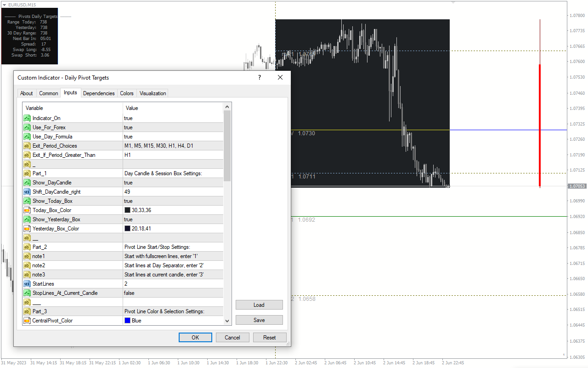Image resolution: width=588 pixels, height=368 pixels.
Task: Click the note3 string icon
Action: (27, 275)
